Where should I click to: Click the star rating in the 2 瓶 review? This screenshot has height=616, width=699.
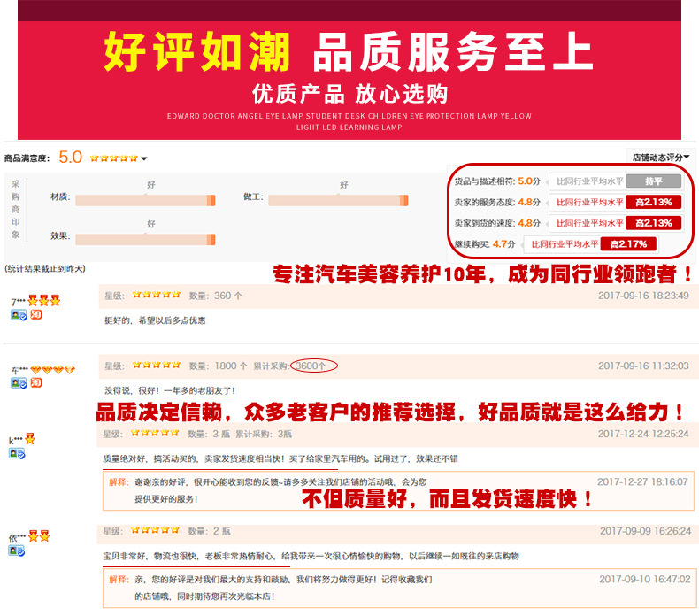[x=155, y=530]
